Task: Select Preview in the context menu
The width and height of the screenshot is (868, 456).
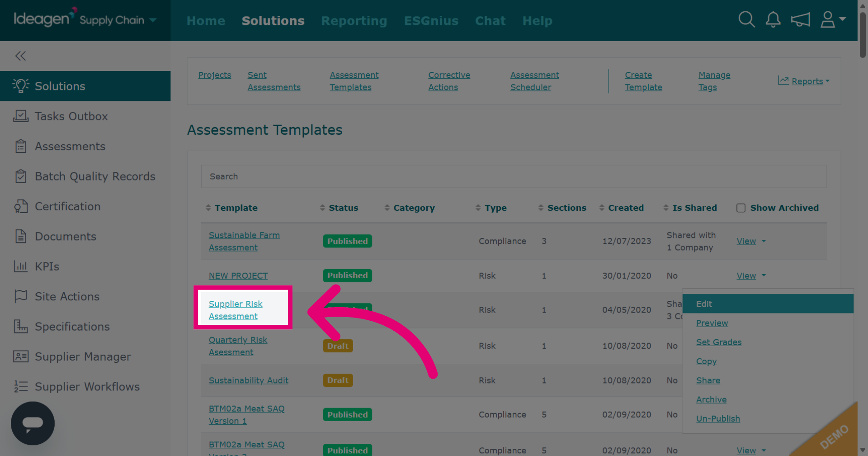Action: click(x=712, y=323)
